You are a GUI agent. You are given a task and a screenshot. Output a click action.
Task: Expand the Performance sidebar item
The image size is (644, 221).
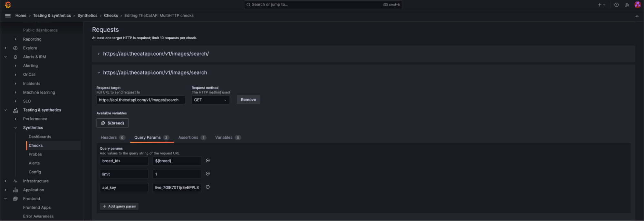click(15, 119)
